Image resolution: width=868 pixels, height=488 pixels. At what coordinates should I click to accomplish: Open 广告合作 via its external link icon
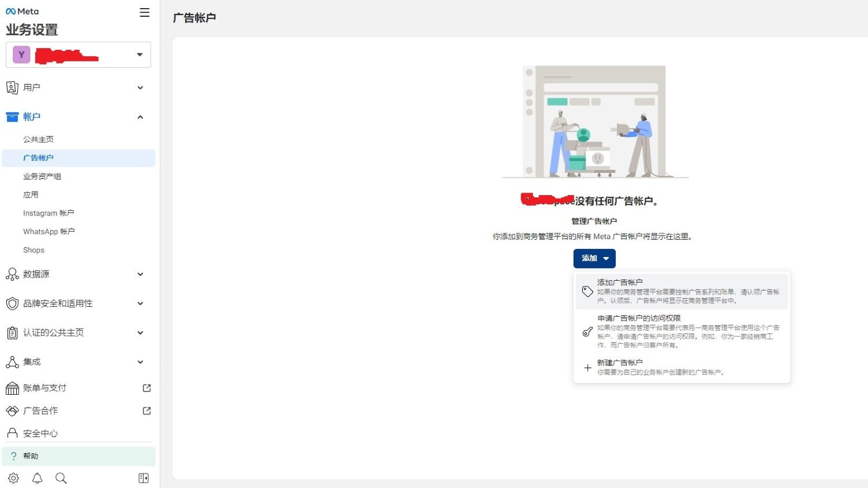coord(147,410)
